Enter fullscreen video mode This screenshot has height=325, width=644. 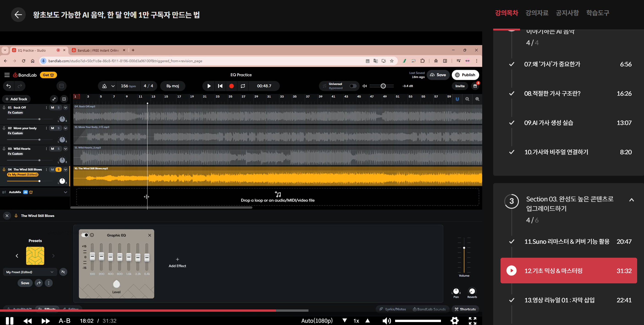(x=473, y=320)
